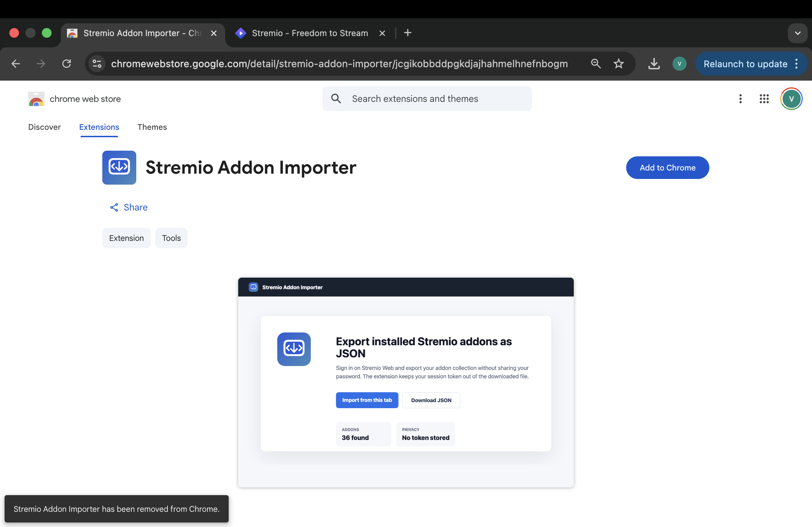Expand the tab search dropdown arrow
The height and width of the screenshot is (527, 812).
(798, 33)
